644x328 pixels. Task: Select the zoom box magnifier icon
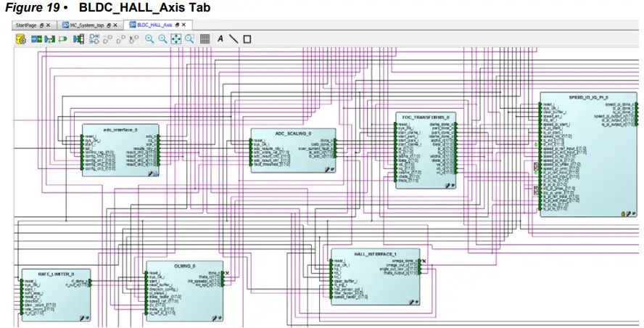[x=189, y=39]
